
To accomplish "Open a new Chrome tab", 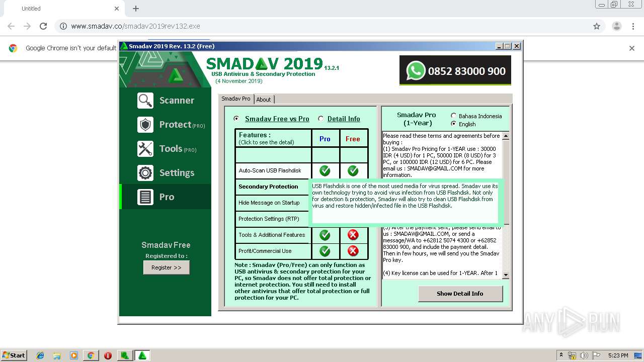I will (x=135, y=9).
